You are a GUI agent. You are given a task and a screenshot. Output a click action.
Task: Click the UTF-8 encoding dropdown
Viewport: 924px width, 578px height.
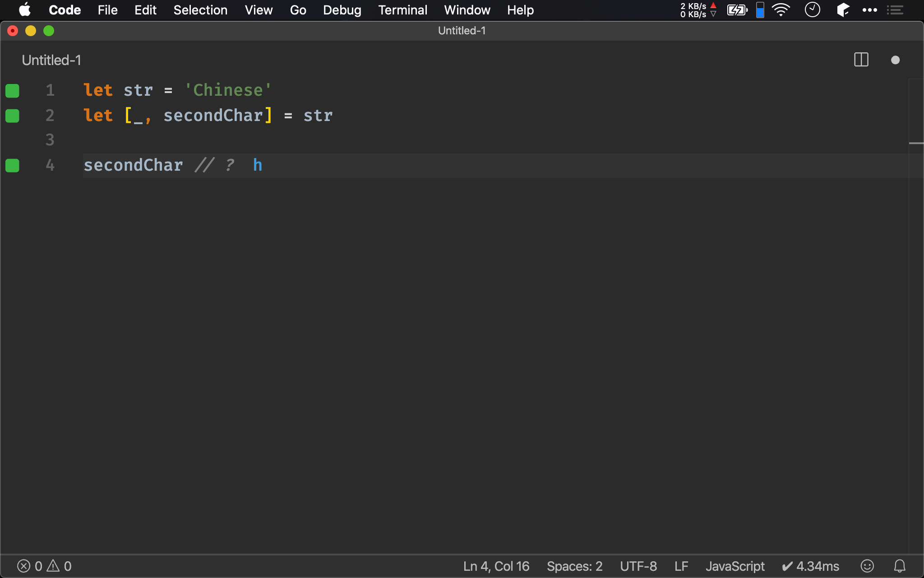coord(638,566)
